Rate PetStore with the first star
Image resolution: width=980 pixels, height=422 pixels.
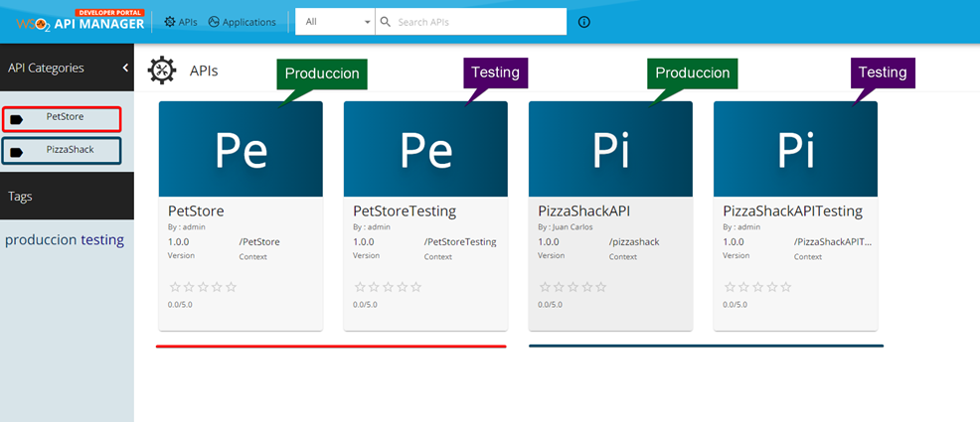pos(175,287)
